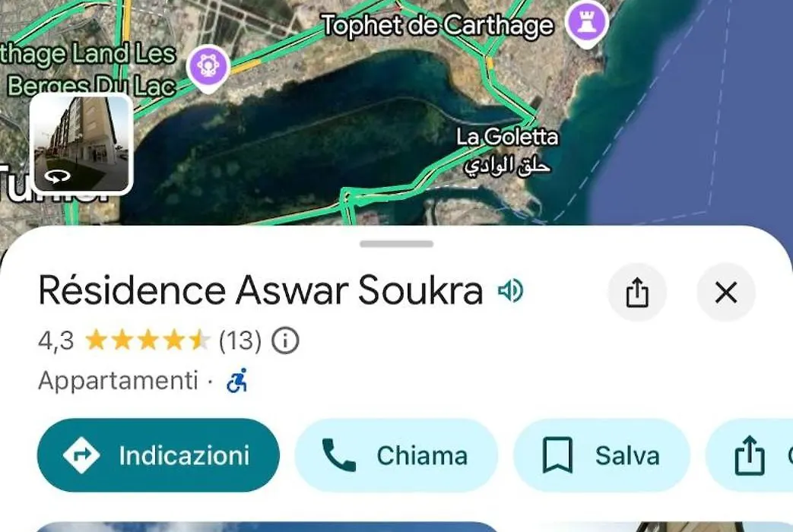The width and height of the screenshot is (793, 532).
Task: Start directions with the Indicazioni button
Action: tap(158, 455)
